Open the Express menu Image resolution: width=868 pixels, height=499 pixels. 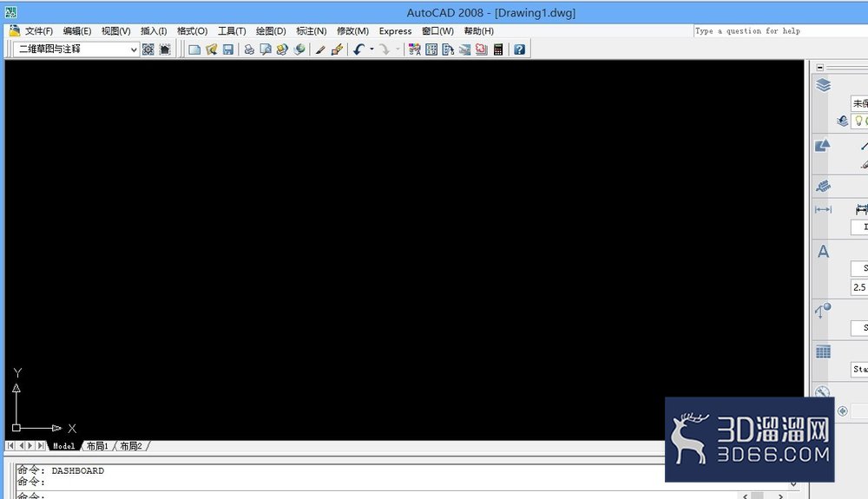pos(395,31)
